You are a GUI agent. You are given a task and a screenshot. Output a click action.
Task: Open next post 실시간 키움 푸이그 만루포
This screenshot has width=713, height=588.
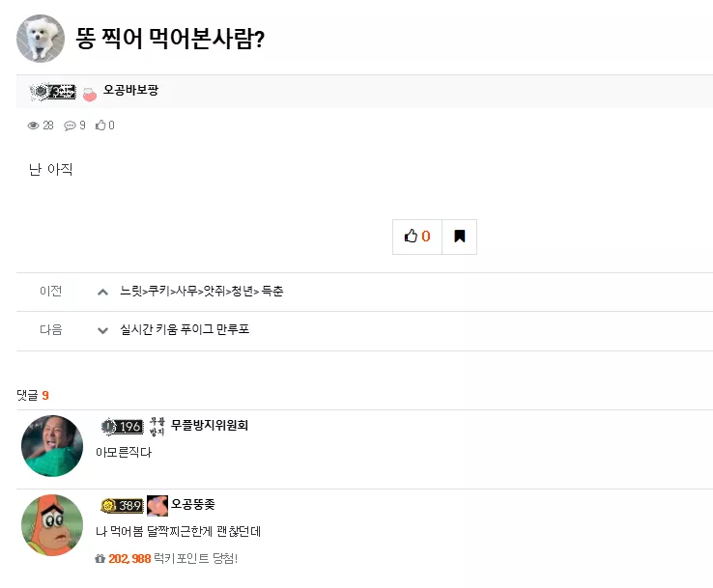(185, 329)
